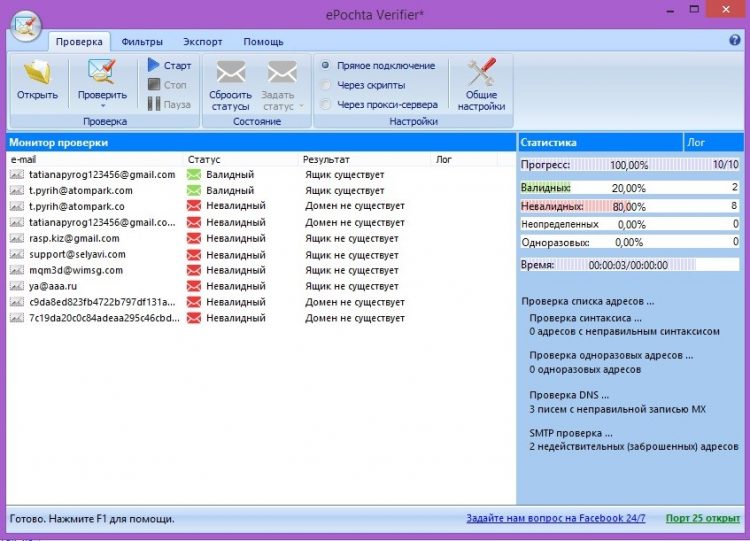
Task: Click the Проверить envelope icon
Action: [102, 72]
